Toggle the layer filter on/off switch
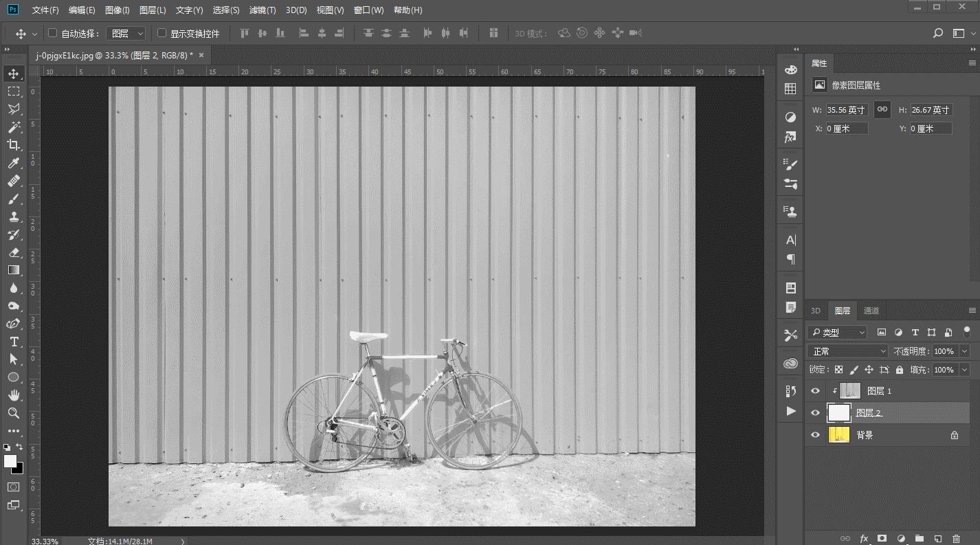 pyautogui.click(x=966, y=332)
